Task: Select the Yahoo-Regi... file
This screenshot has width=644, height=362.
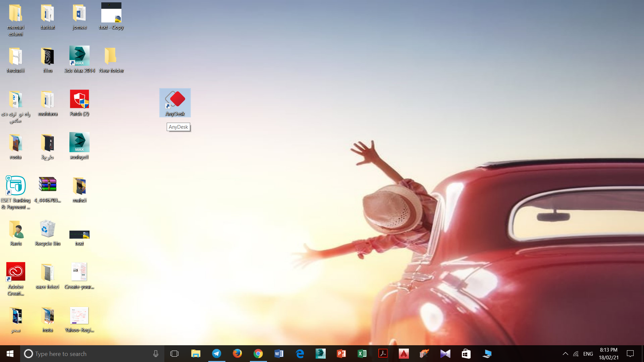Action: 79,319
